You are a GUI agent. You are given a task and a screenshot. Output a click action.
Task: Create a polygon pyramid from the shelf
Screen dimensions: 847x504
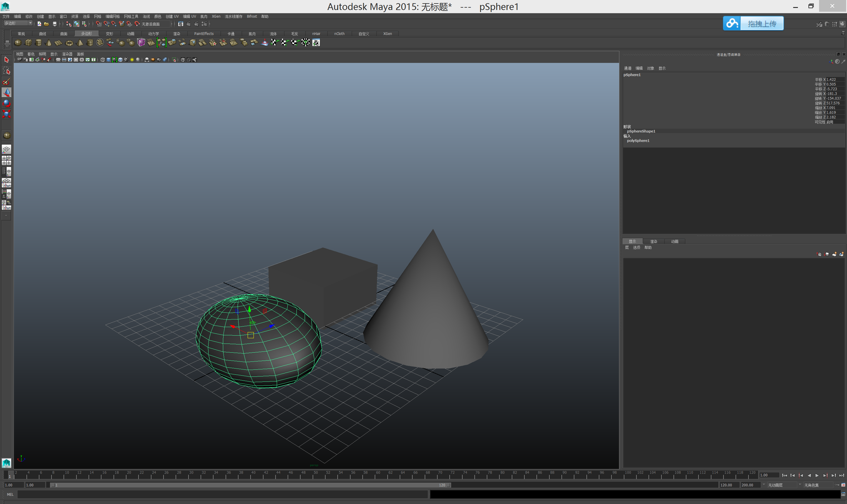pos(80,42)
